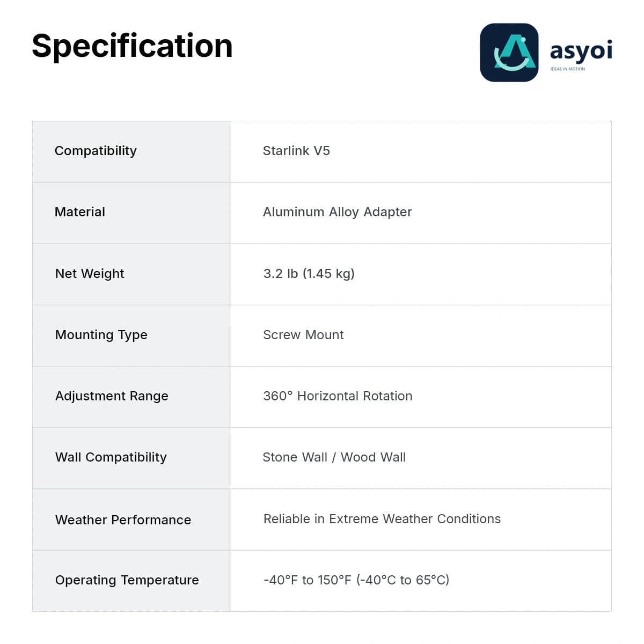The height and width of the screenshot is (644, 644).
Task: Click the IDEAS IN MOTION tagline
Action: (x=568, y=69)
